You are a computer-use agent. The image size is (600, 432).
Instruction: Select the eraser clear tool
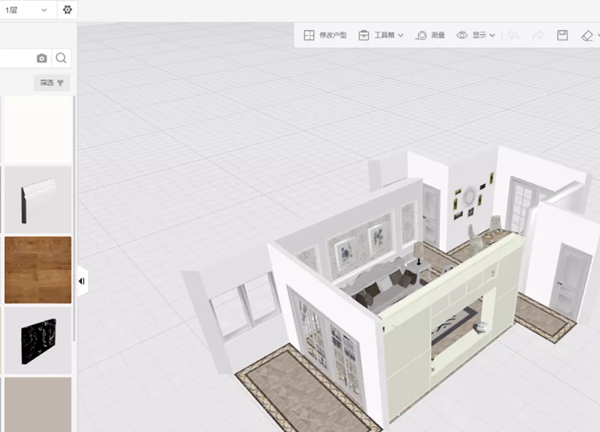point(587,36)
